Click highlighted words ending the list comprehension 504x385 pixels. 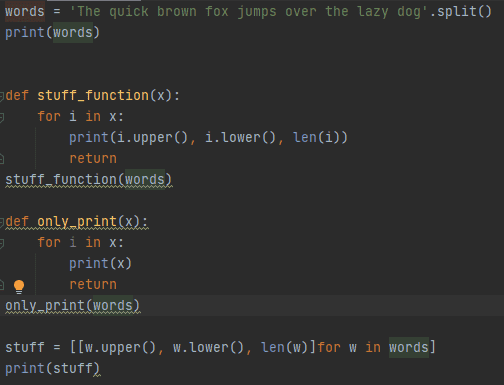coord(409,348)
